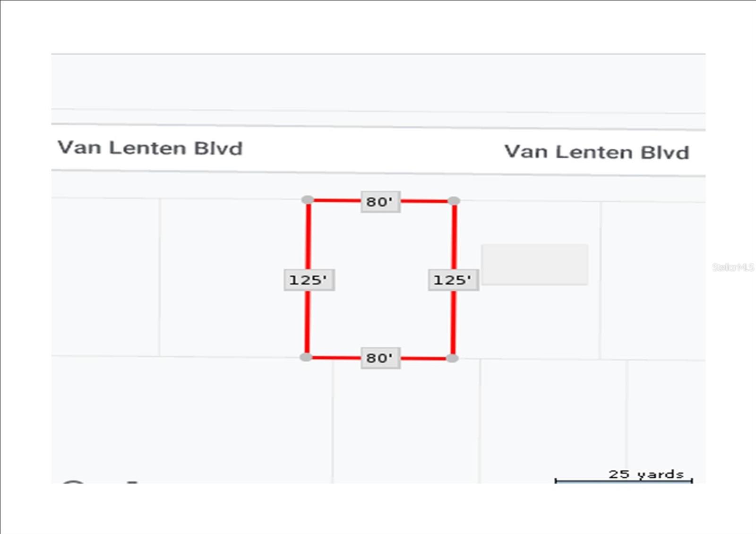The image size is (756, 534).
Task: Click the far-right parcel below Van Lenten Blvd
Action: (652, 281)
